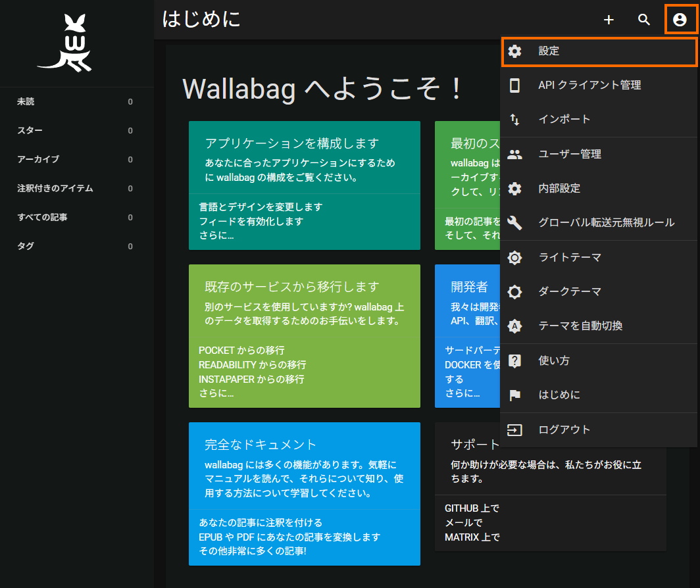700x588 pixels.
Task: Click the gear icon beside 設定
Action: click(514, 51)
